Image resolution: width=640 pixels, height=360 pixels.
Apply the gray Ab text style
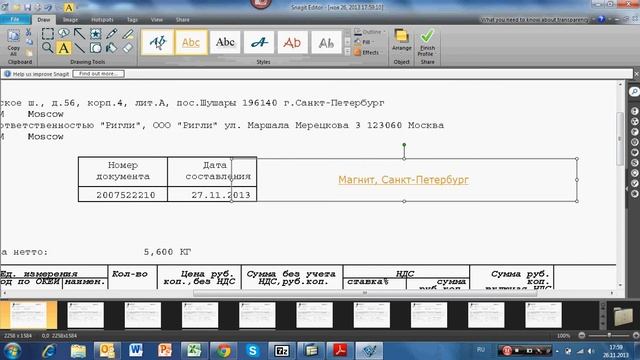[326, 42]
